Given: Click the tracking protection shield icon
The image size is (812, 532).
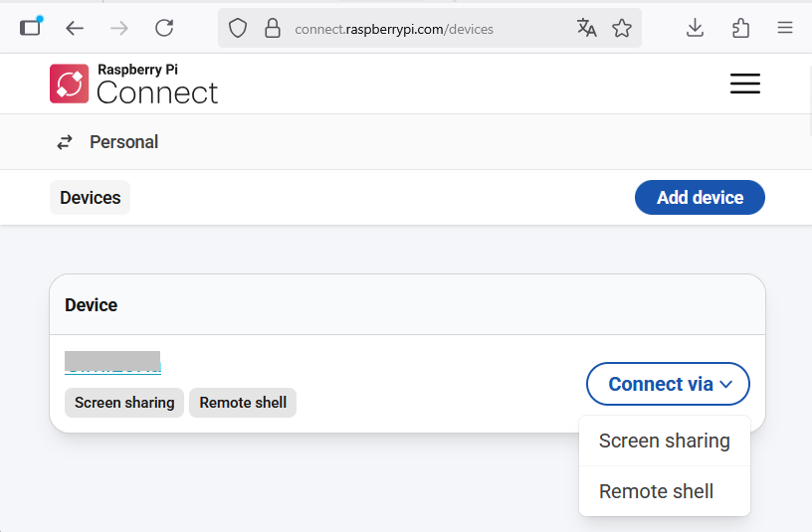Looking at the screenshot, I should pyautogui.click(x=238, y=28).
